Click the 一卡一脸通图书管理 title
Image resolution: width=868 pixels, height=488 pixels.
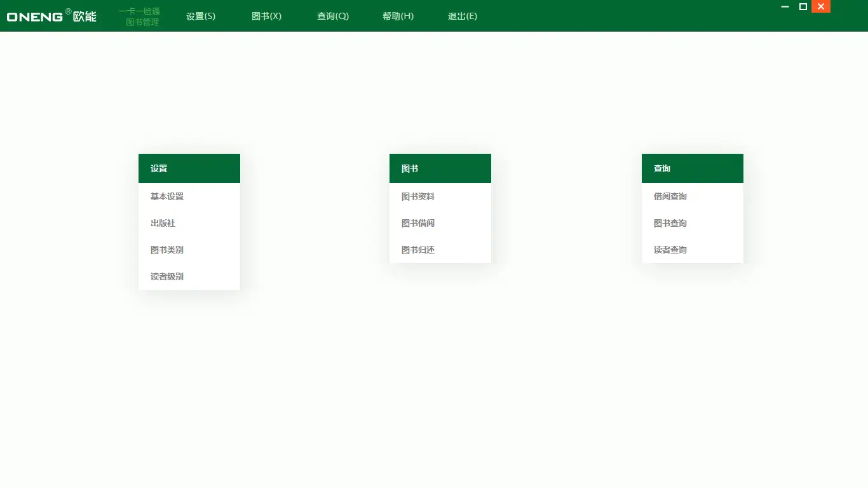[x=140, y=16]
